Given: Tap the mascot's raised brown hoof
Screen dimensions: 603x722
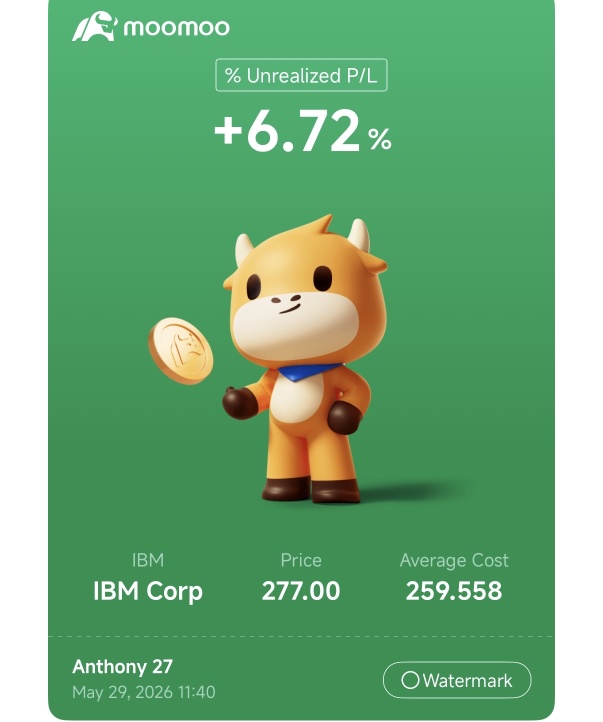Looking at the screenshot, I should coord(239,403).
